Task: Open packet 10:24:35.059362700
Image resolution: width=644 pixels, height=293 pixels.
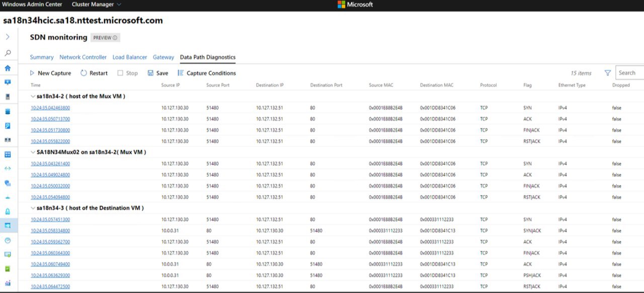Action: 50,242
